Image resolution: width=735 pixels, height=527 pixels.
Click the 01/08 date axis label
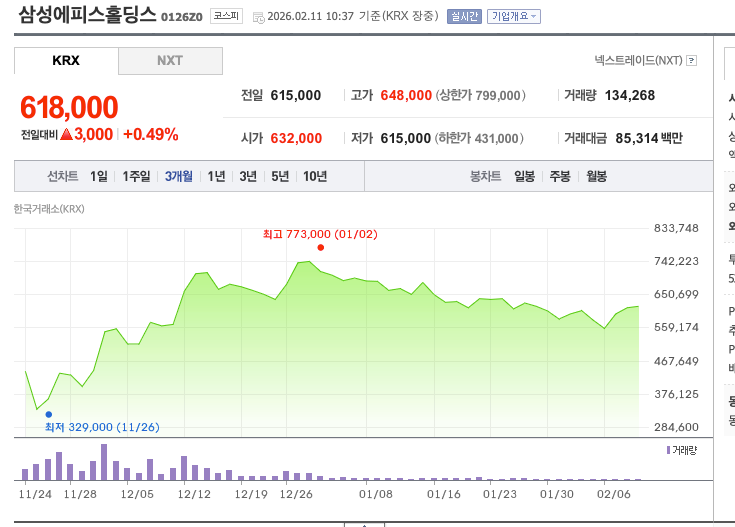376,494
